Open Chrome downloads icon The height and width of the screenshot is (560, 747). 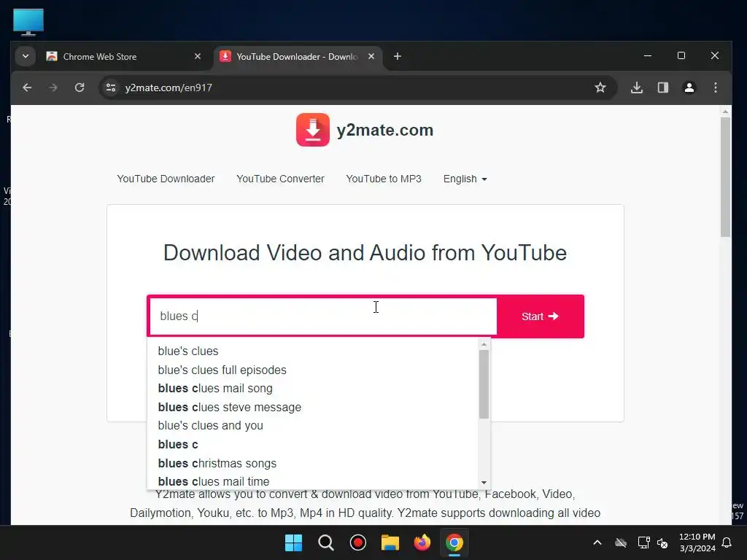tap(636, 87)
